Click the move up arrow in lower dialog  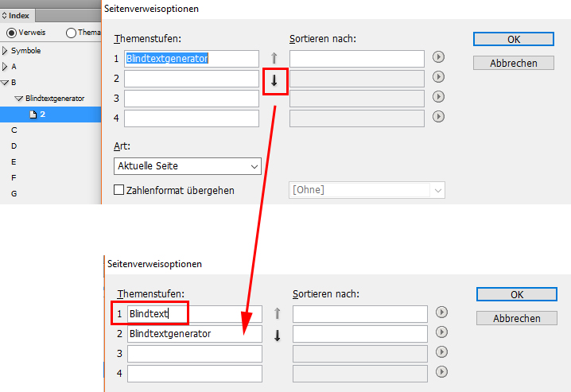tap(277, 313)
